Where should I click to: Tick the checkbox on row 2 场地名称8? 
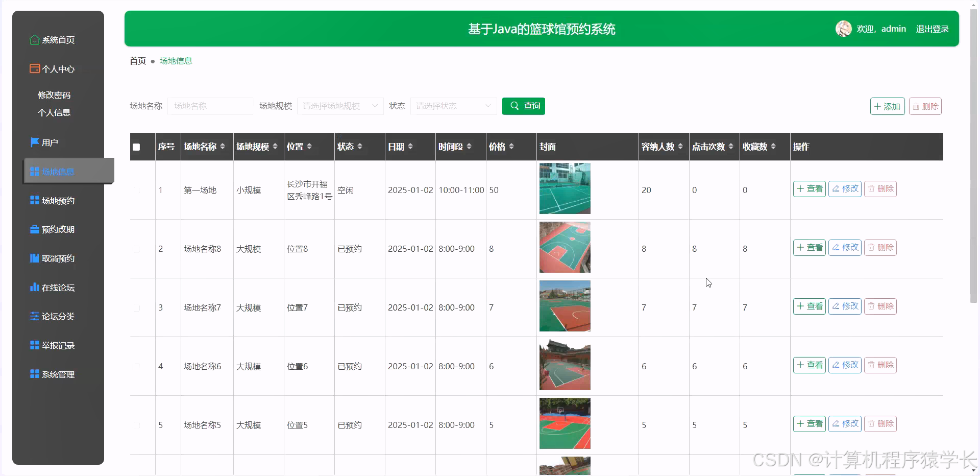click(136, 249)
